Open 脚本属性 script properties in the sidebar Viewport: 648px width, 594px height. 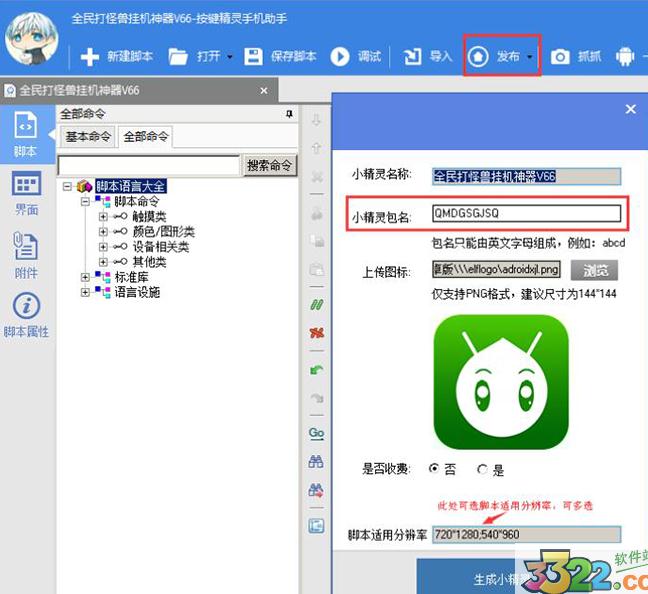(26, 315)
